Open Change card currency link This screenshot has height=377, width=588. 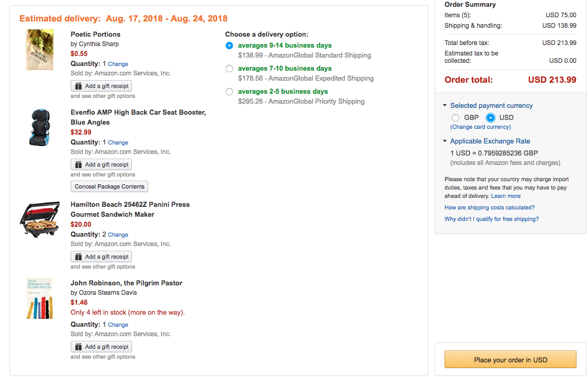click(481, 127)
